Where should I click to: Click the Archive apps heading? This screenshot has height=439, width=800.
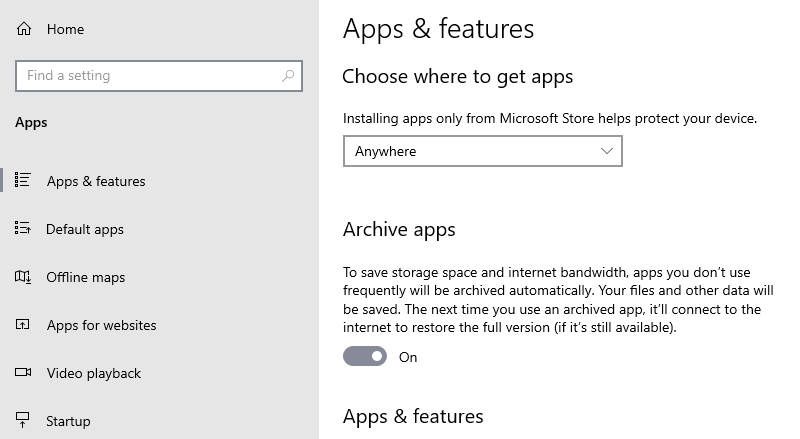(x=399, y=230)
